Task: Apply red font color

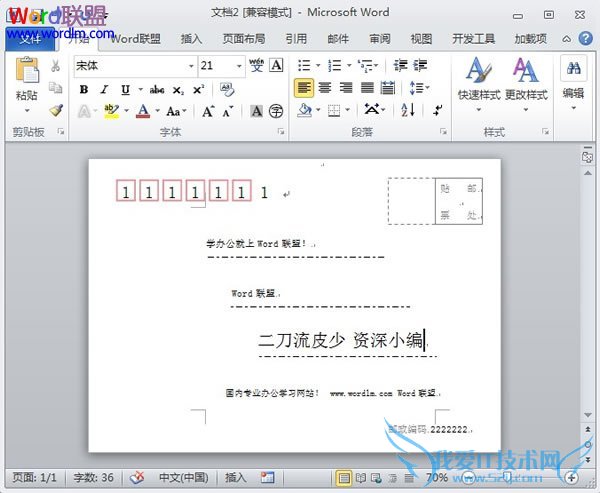Action: point(143,111)
